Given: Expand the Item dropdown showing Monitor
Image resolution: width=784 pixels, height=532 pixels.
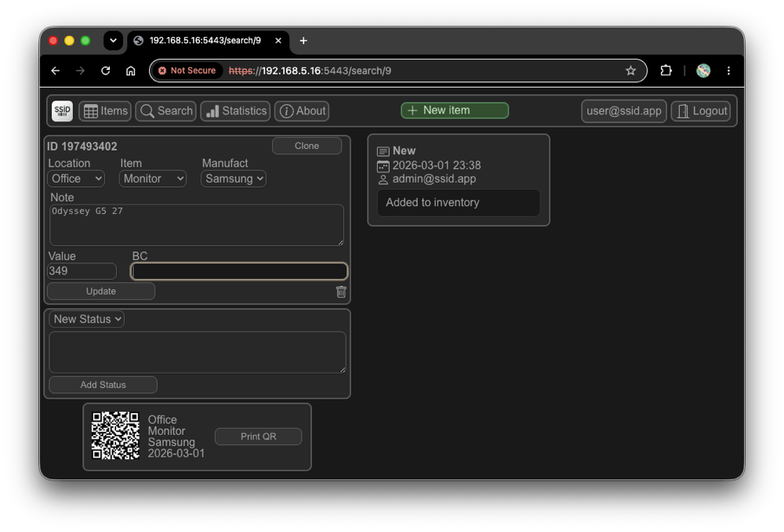Looking at the screenshot, I should 153,179.
